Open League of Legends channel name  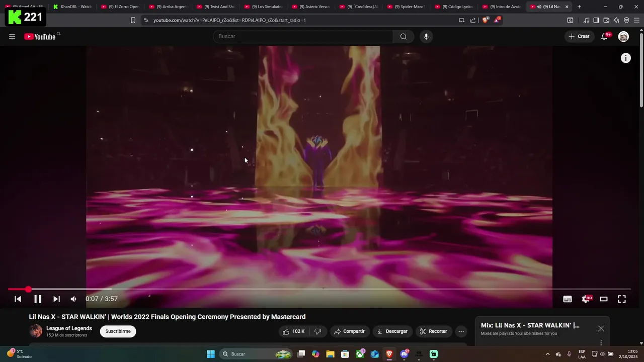pos(69,328)
